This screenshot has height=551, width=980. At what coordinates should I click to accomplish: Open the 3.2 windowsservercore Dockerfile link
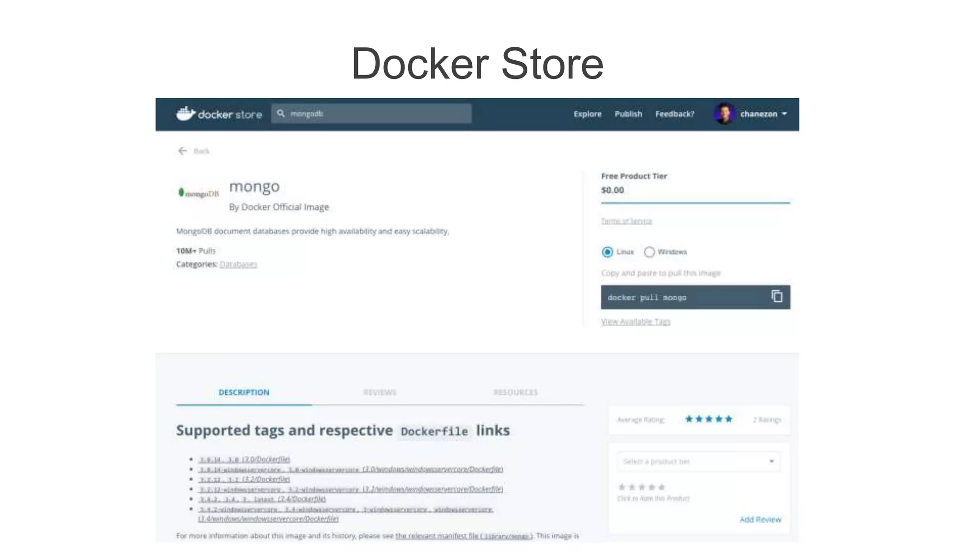point(351,489)
